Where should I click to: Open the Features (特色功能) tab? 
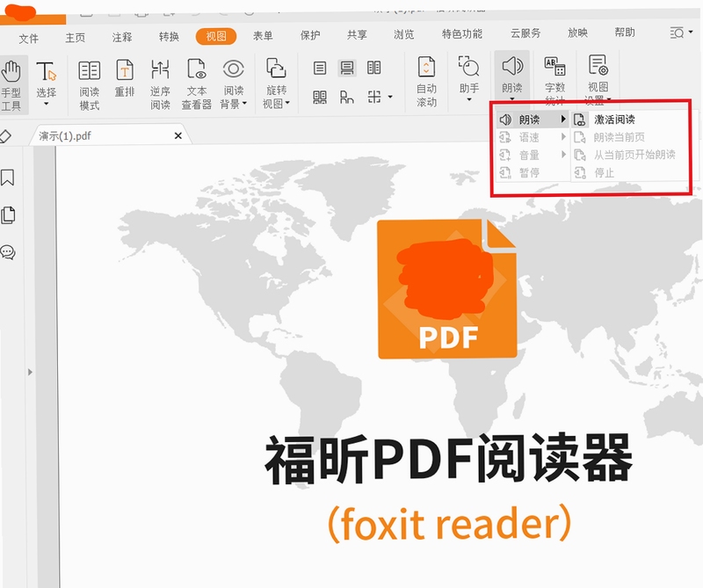coord(462,33)
